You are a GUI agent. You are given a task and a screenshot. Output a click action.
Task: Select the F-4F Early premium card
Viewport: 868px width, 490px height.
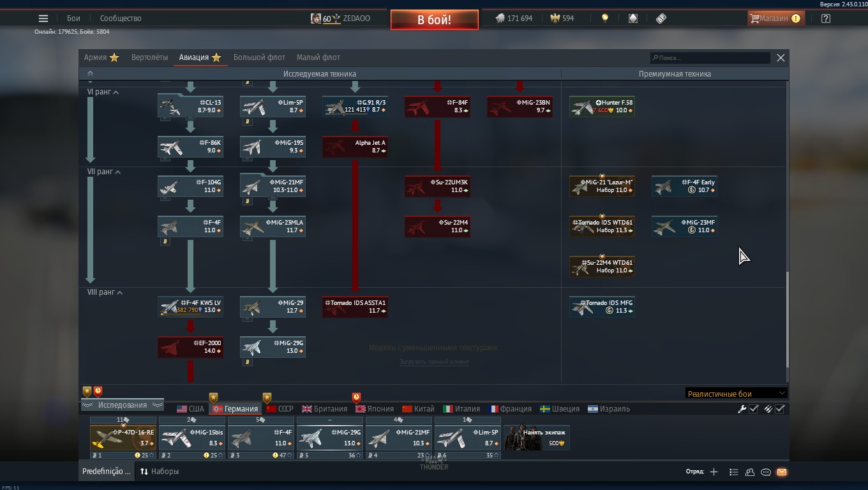coord(684,186)
